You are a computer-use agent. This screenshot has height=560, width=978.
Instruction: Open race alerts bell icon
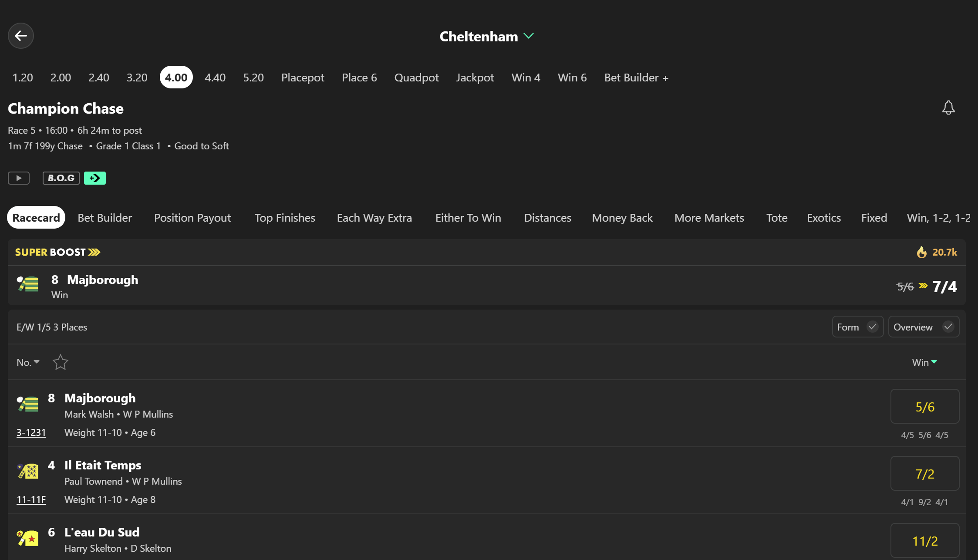tap(948, 108)
